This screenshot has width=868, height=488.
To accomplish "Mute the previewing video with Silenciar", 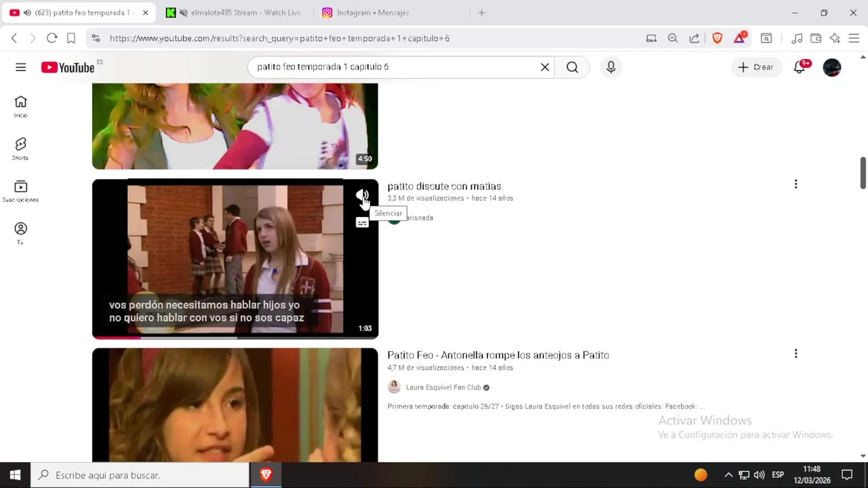I will coord(363,196).
